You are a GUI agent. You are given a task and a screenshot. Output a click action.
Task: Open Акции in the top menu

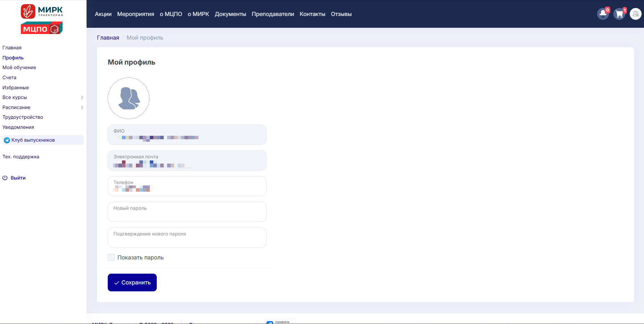tap(103, 14)
